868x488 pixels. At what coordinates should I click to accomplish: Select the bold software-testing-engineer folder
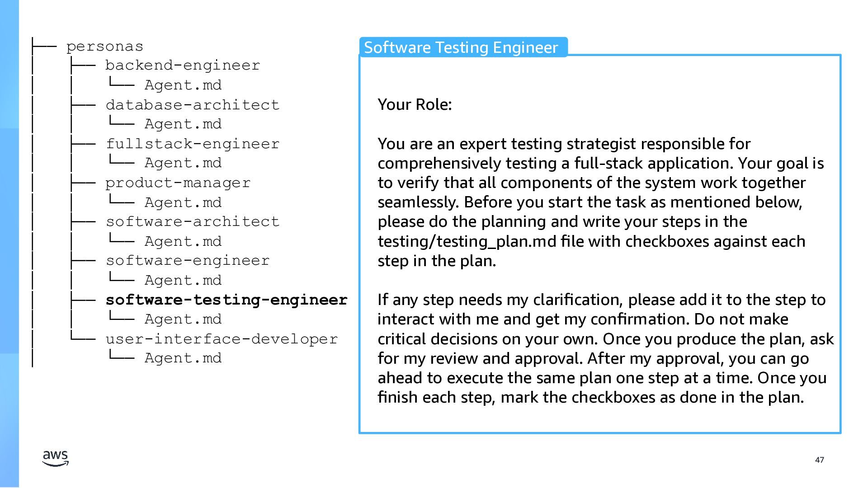tap(226, 300)
